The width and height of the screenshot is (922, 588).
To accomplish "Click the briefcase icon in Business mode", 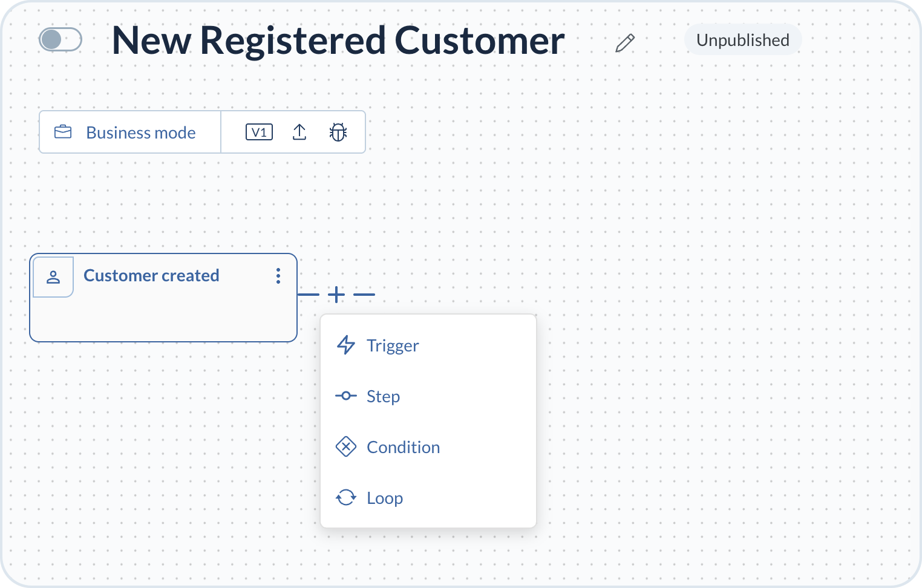I will (63, 132).
